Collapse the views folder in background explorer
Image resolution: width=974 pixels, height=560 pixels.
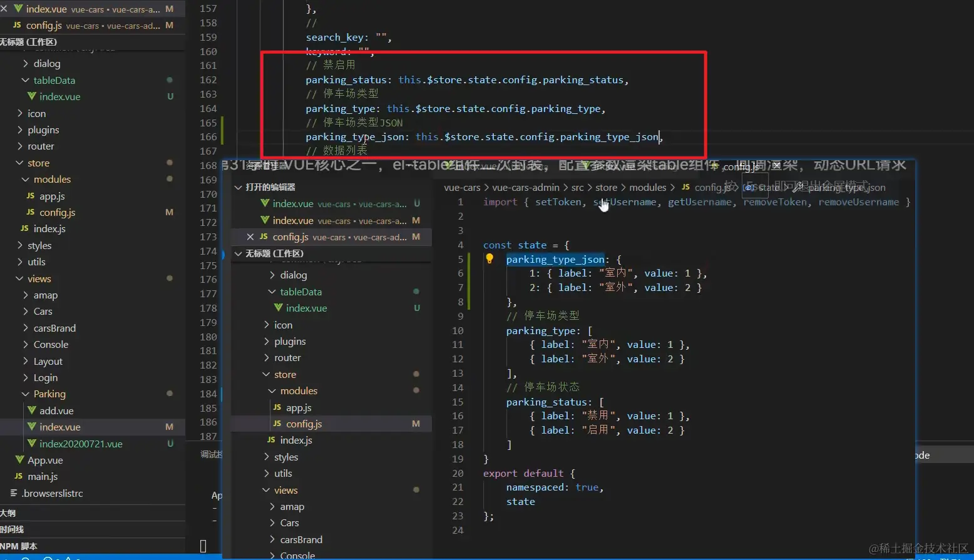coord(19,278)
